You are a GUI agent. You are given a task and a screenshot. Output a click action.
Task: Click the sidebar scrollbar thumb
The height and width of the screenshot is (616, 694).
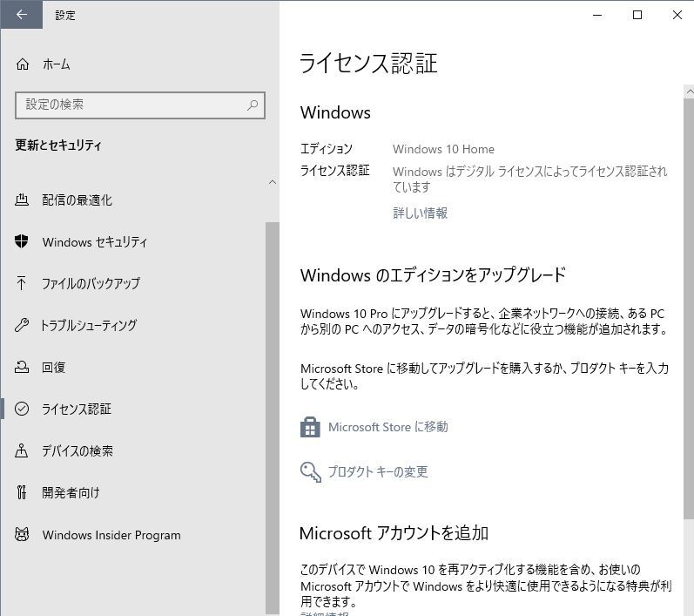click(273, 417)
